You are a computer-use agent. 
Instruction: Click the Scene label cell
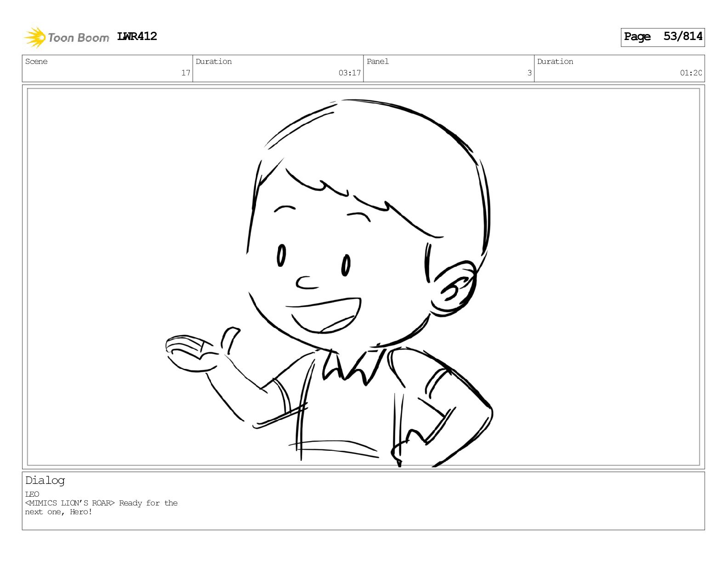(36, 62)
